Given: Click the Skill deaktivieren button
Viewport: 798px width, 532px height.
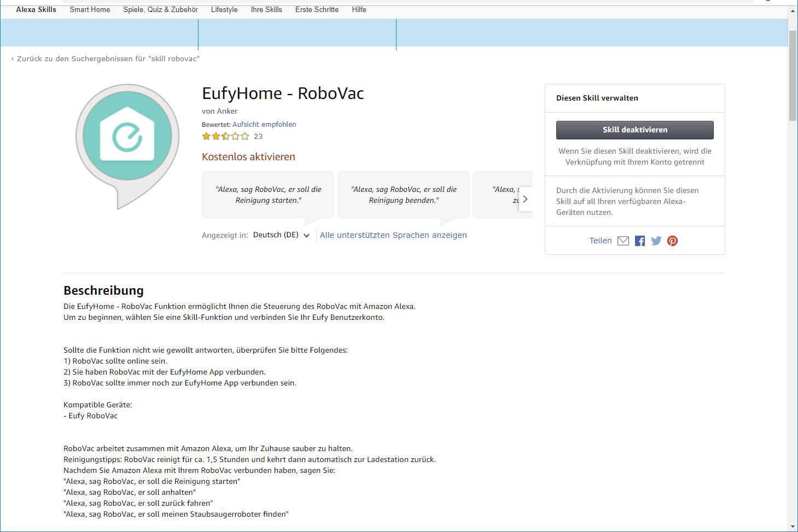Looking at the screenshot, I should 635,130.
